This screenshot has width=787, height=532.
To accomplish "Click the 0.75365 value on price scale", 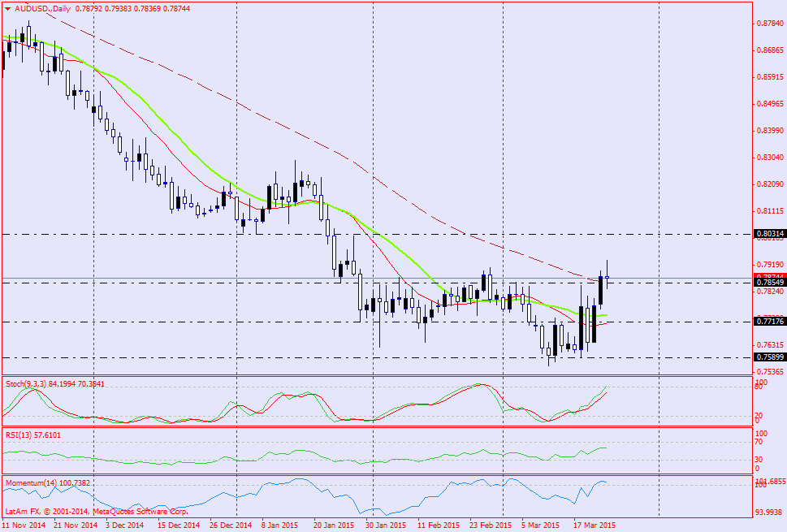I will point(768,371).
